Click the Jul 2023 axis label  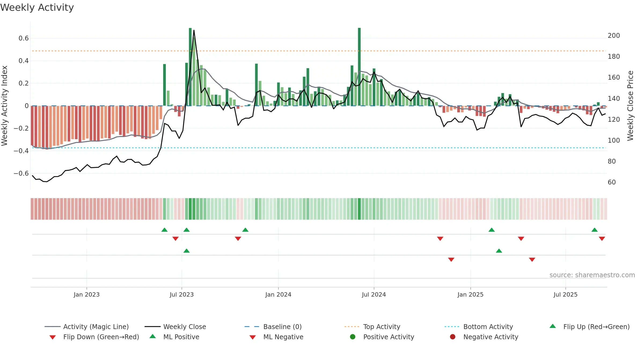click(182, 294)
